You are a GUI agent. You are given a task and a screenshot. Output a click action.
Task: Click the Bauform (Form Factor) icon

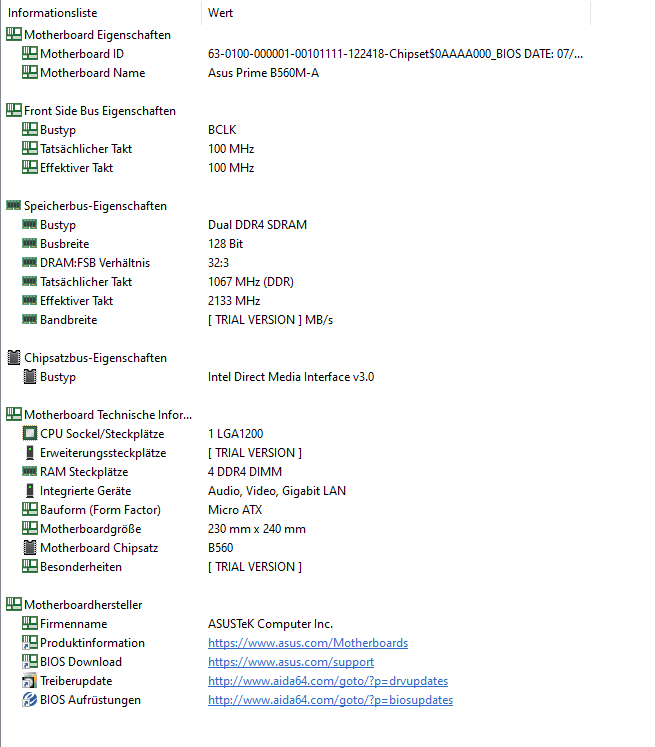(30, 509)
